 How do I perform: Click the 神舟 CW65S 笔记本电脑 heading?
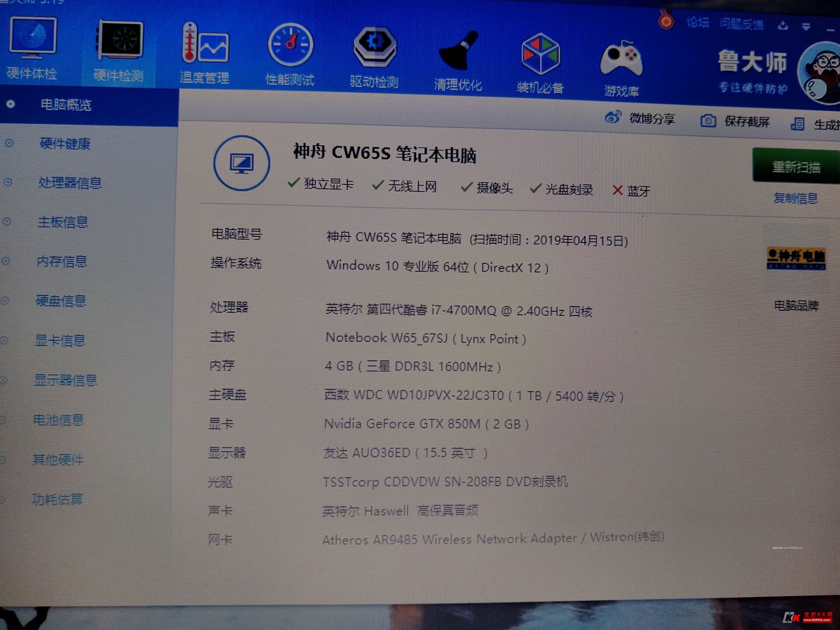tap(385, 153)
